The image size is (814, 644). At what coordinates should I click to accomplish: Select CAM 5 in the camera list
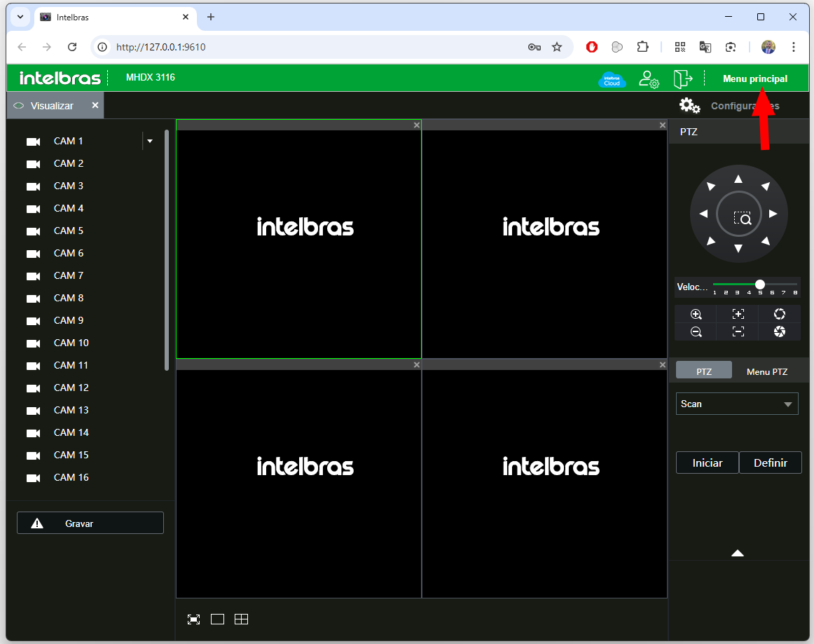[x=69, y=231]
